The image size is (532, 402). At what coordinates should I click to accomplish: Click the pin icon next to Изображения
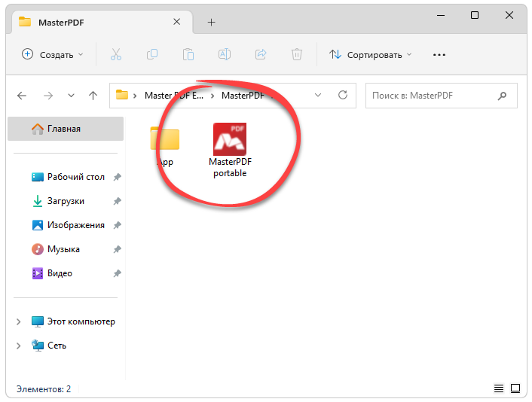117,225
